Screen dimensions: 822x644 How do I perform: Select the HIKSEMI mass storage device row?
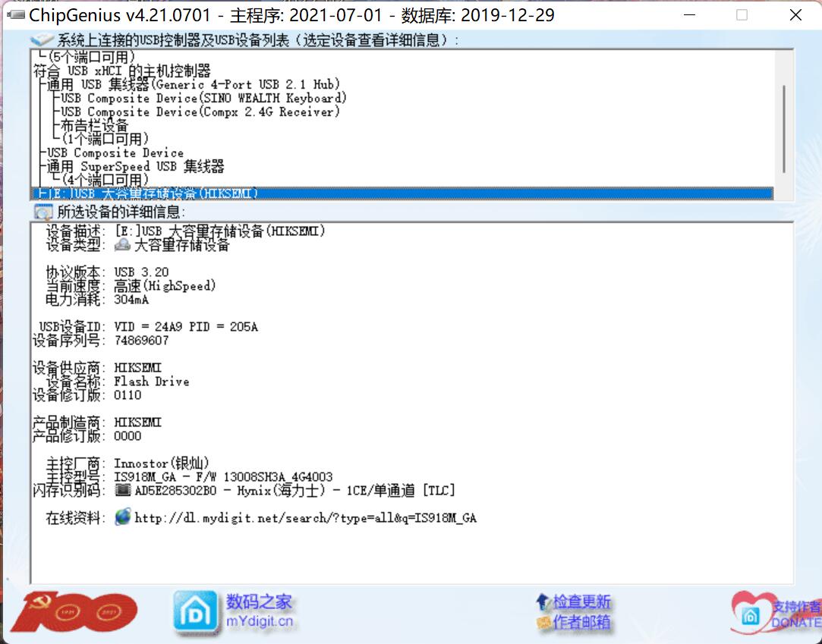pyautogui.click(x=402, y=193)
